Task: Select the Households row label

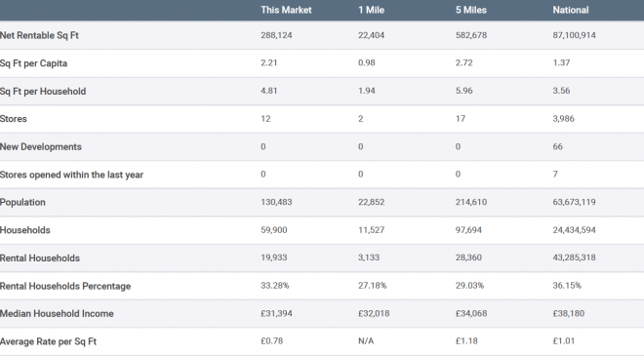Action: click(24, 230)
